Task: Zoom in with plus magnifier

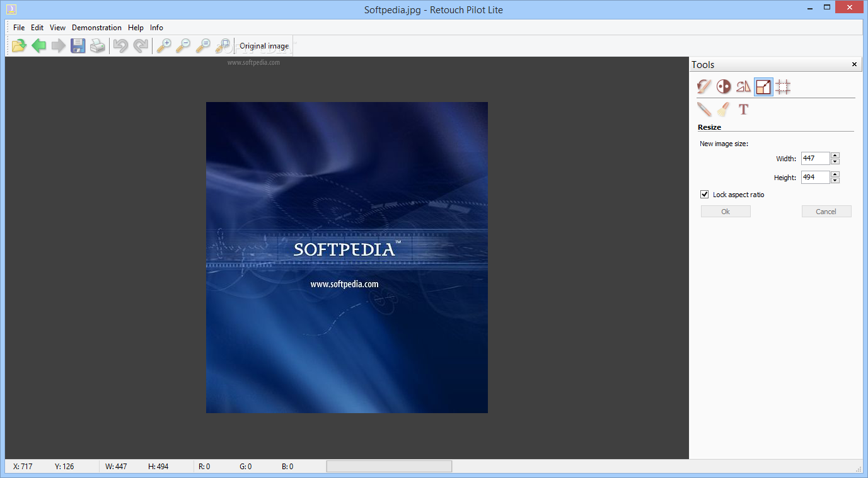Action: click(164, 45)
